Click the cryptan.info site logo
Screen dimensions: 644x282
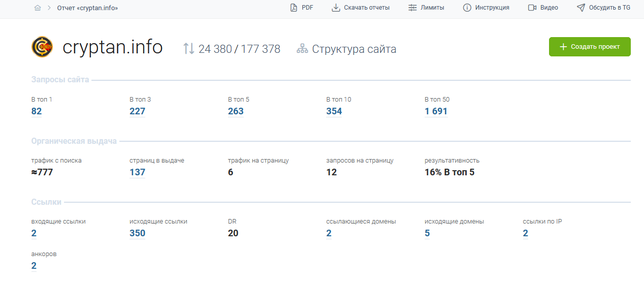[x=42, y=47]
